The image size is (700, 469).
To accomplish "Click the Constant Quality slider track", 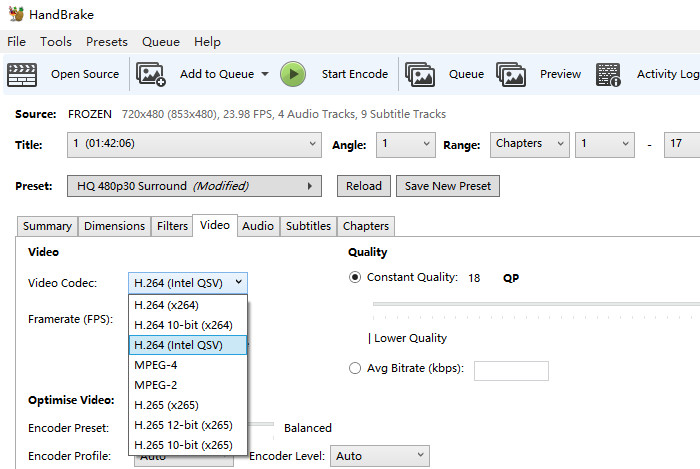I will click(x=530, y=302).
